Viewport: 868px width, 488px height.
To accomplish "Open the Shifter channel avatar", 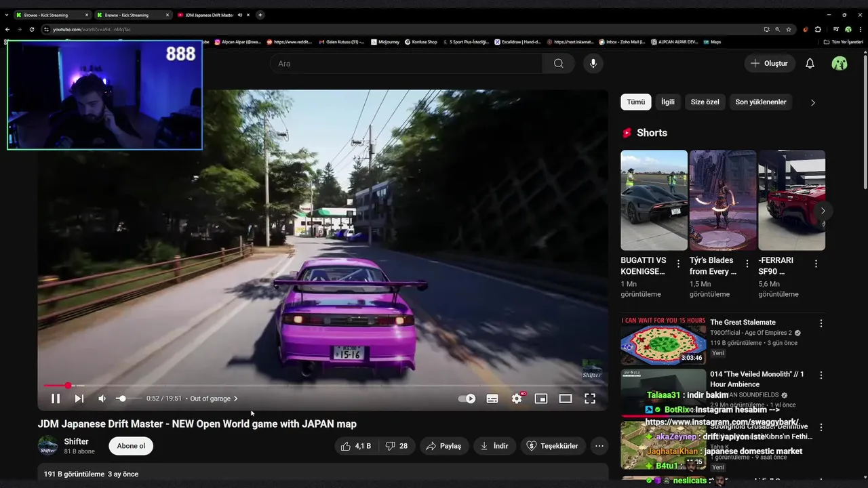I will point(47,446).
